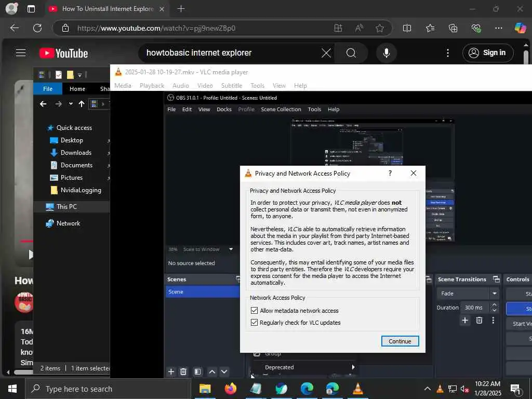Click the YouTube Sign in button

click(x=487, y=53)
